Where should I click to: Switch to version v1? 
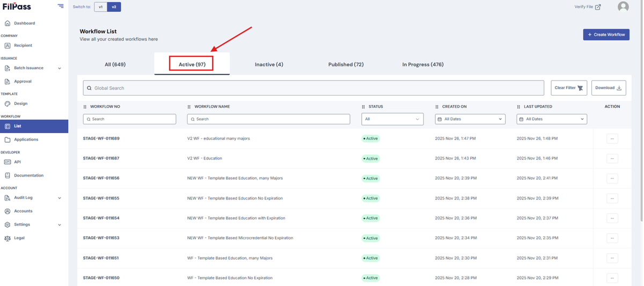tap(100, 7)
